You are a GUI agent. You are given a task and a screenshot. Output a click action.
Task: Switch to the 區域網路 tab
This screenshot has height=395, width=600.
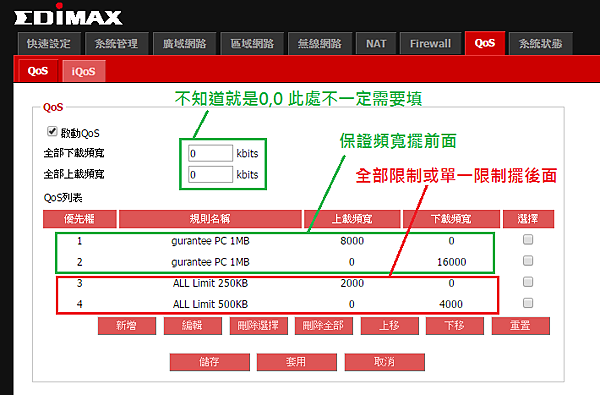[x=252, y=44]
